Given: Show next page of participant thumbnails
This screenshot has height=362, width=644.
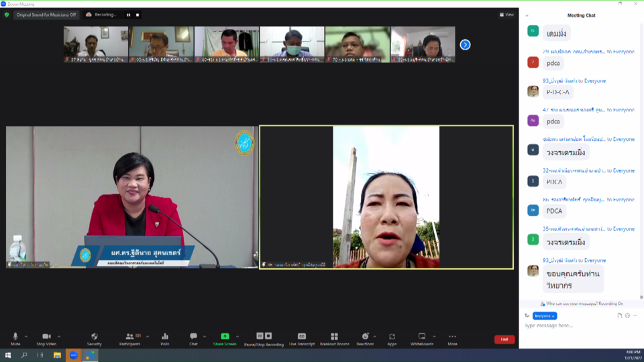Looking at the screenshot, I should 465,44.
